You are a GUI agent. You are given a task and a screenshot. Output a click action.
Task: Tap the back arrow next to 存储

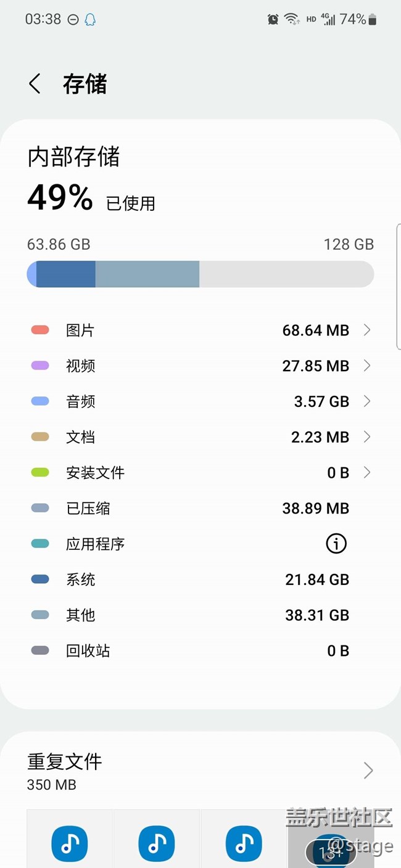[x=35, y=84]
